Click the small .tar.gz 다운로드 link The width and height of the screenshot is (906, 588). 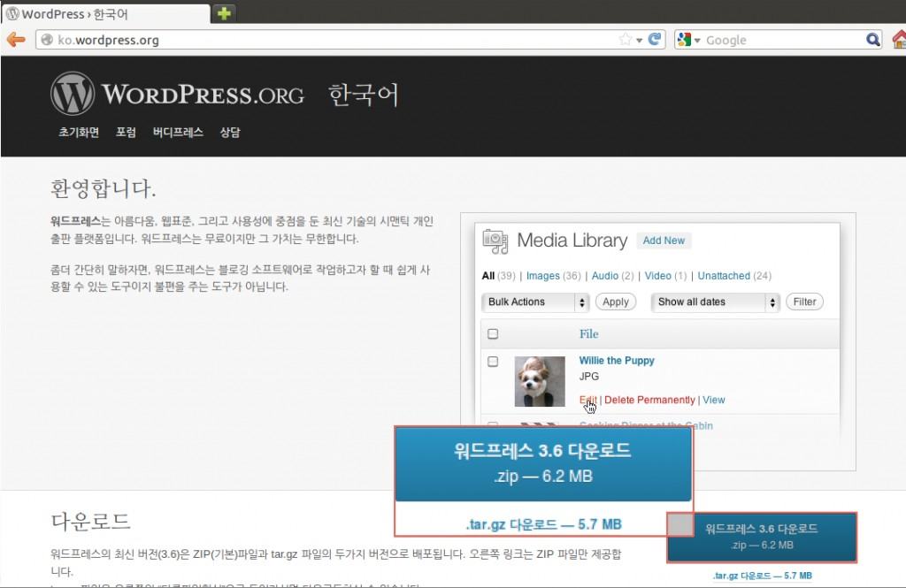tap(762, 576)
